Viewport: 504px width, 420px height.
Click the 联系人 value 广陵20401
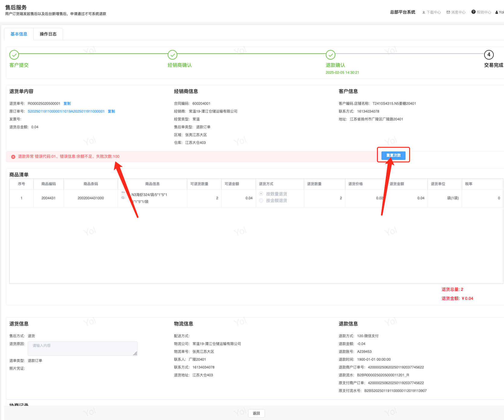tap(198, 359)
